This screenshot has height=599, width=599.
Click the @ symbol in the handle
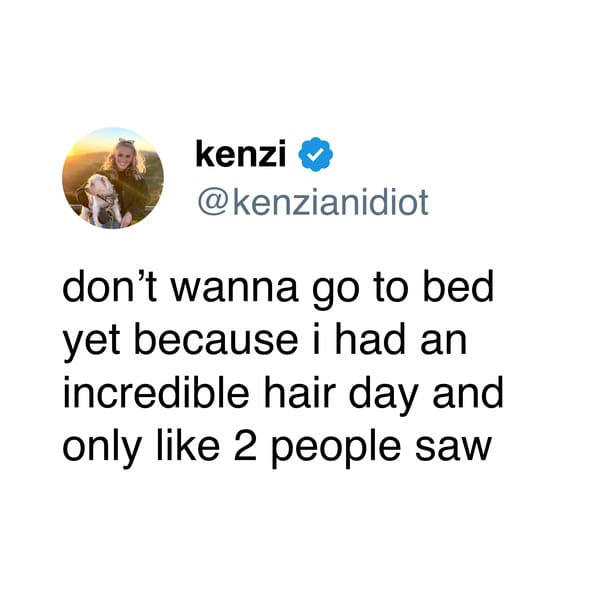tap(212, 204)
